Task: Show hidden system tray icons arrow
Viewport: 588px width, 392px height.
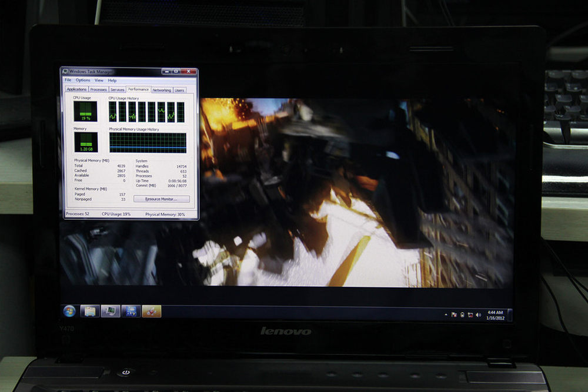Action: [446, 315]
